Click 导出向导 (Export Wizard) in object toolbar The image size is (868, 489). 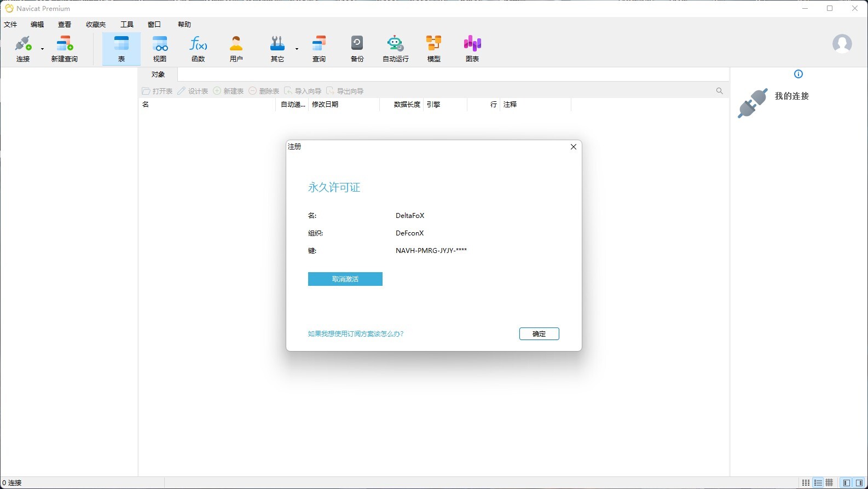click(x=345, y=91)
